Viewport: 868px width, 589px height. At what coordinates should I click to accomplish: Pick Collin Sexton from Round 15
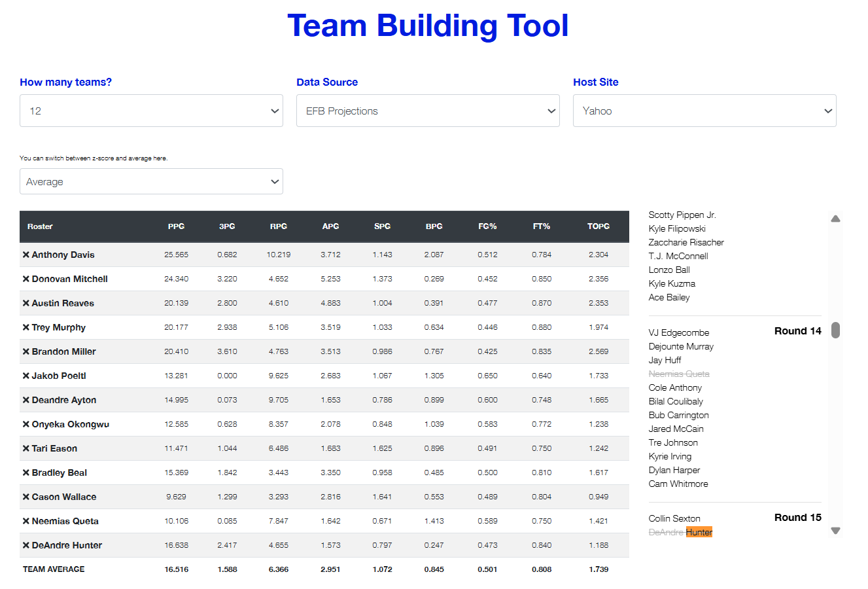(674, 518)
